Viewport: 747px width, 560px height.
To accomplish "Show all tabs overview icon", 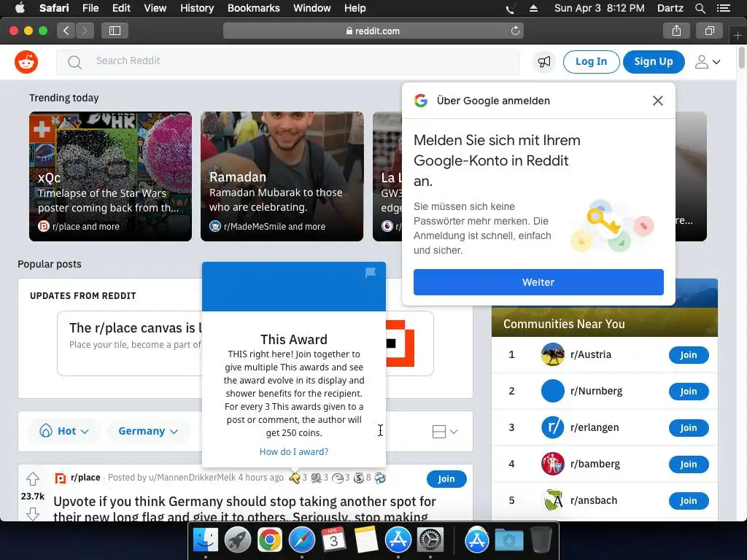I will pos(709,31).
